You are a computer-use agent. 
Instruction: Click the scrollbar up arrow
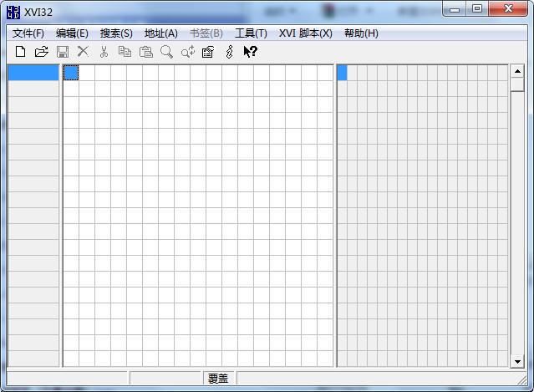click(x=517, y=71)
